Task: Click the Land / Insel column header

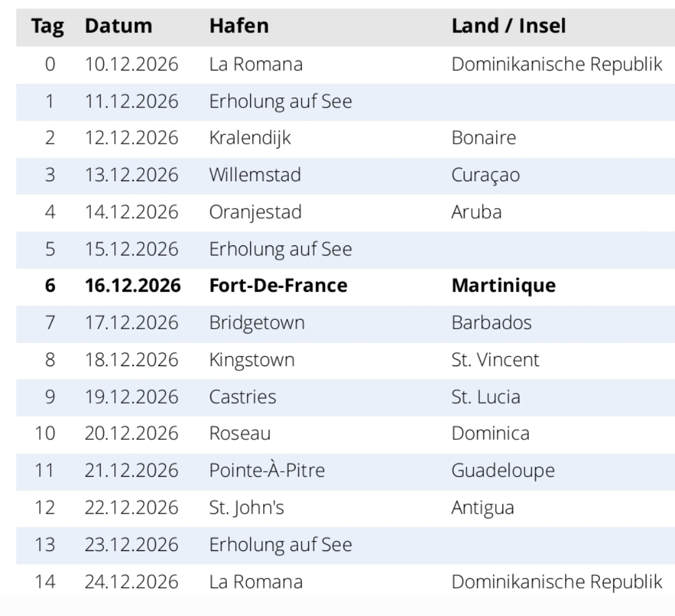Action: (x=508, y=26)
